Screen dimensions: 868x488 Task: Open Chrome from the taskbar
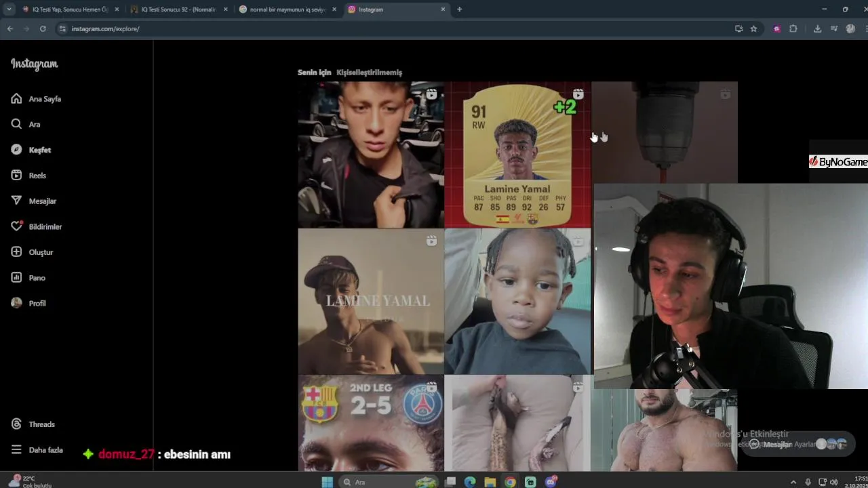pyautogui.click(x=510, y=482)
